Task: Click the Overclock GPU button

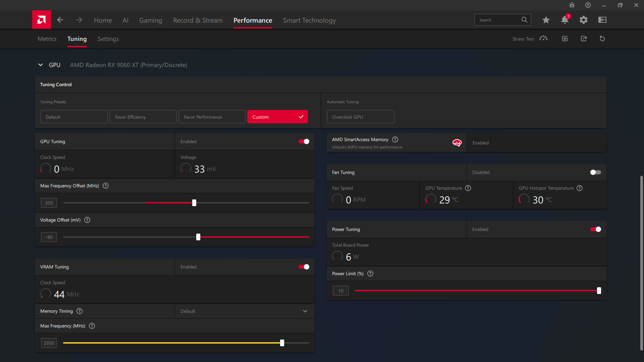Action: 361,117
